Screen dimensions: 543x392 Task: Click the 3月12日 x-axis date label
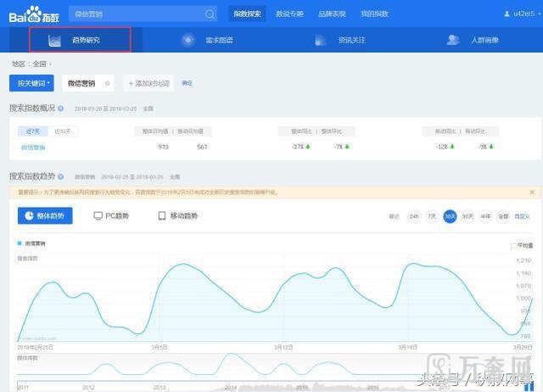click(283, 347)
